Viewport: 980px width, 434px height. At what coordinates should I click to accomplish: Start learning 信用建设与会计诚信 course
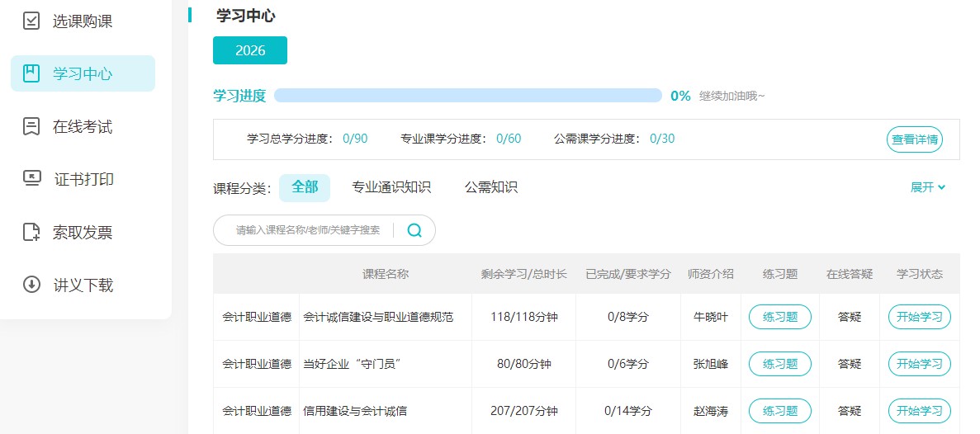(919, 411)
